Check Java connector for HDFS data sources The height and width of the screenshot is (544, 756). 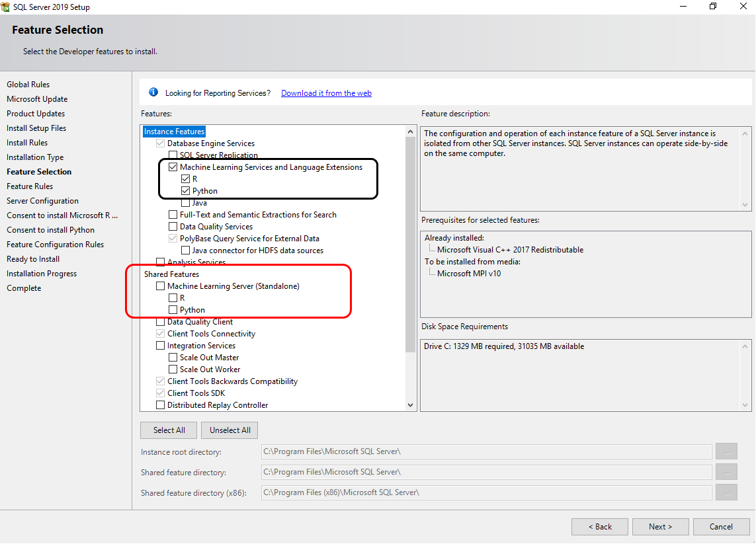[x=185, y=251]
